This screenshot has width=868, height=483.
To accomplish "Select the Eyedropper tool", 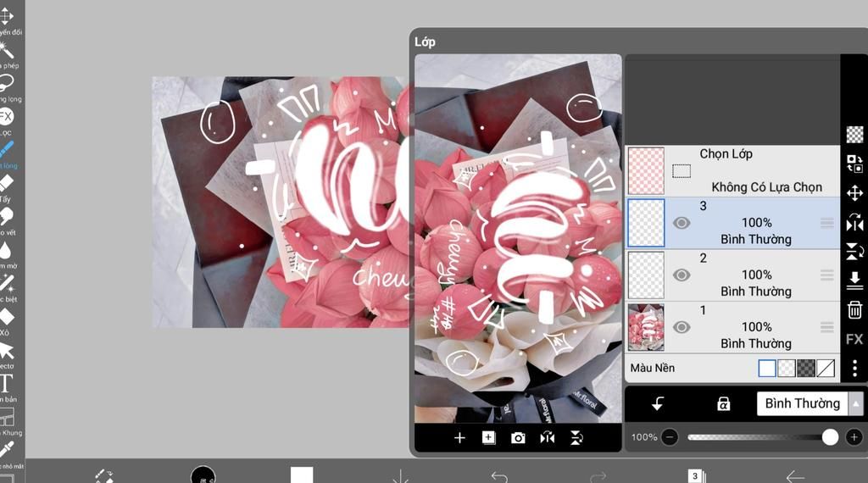I will pos(6,450).
